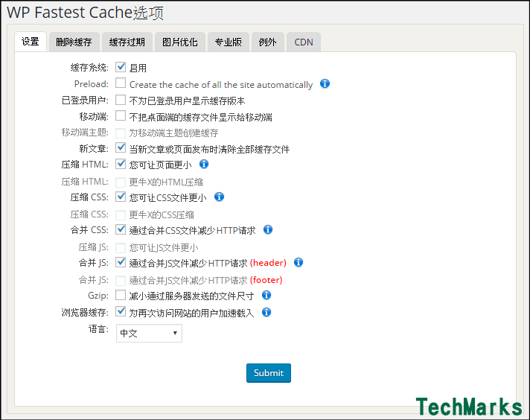Switch to the CDN tab
The image size is (530, 420).
pyautogui.click(x=304, y=42)
